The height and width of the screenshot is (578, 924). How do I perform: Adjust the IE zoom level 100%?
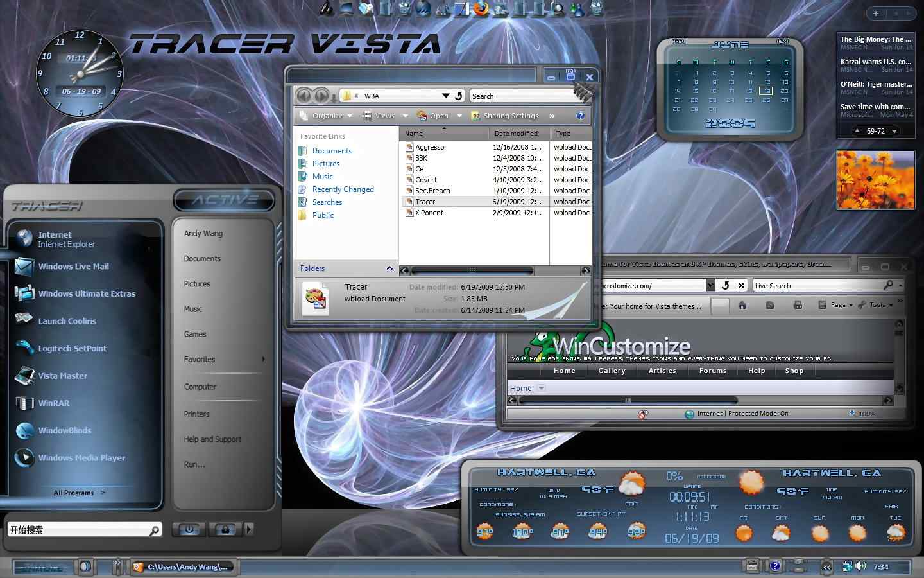tap(862, 414)
